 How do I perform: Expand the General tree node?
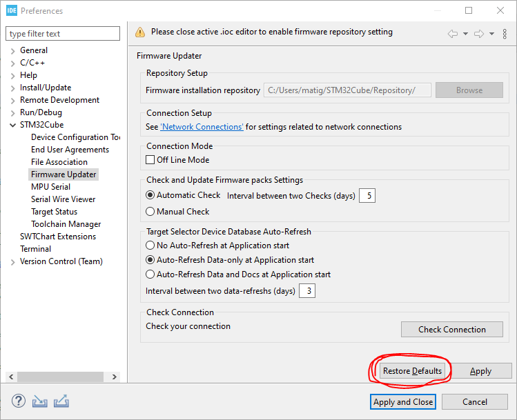tap(13, 50)
